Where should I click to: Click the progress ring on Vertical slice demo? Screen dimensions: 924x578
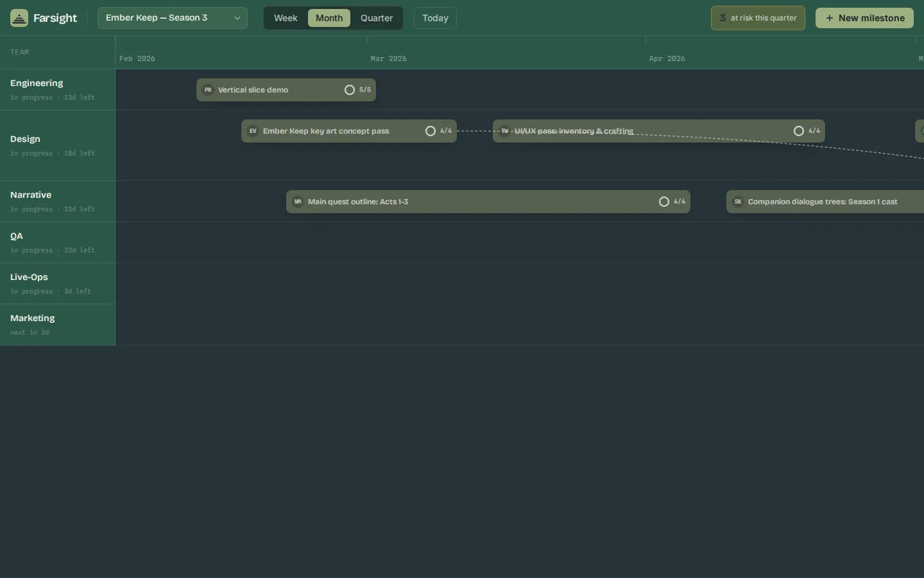[350, 90]
